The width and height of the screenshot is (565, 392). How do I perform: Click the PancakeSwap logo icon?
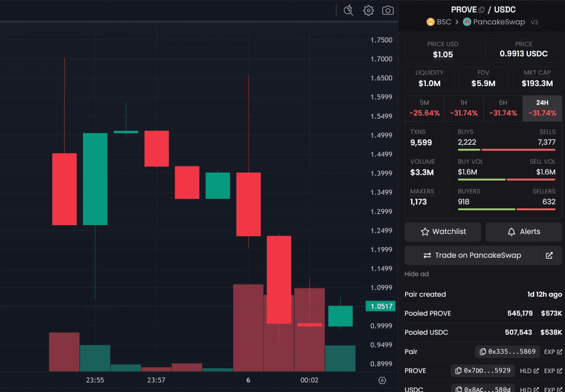(x=467, y=22)
